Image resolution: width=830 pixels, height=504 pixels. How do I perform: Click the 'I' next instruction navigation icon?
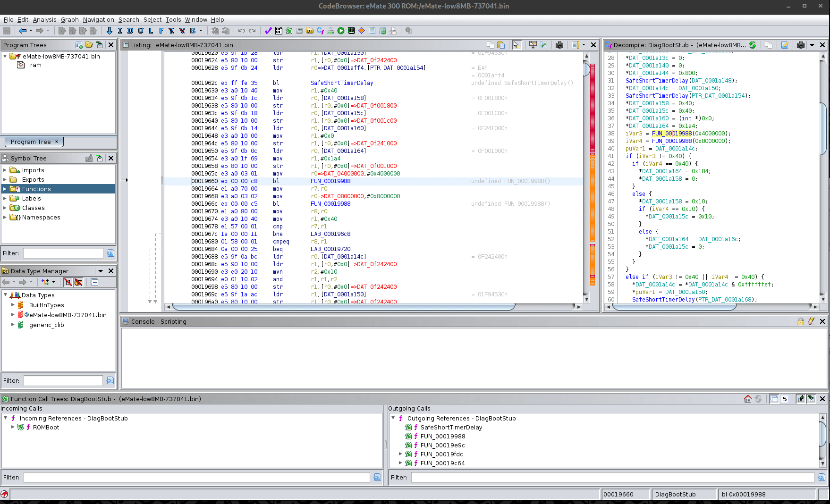(120, 31)
